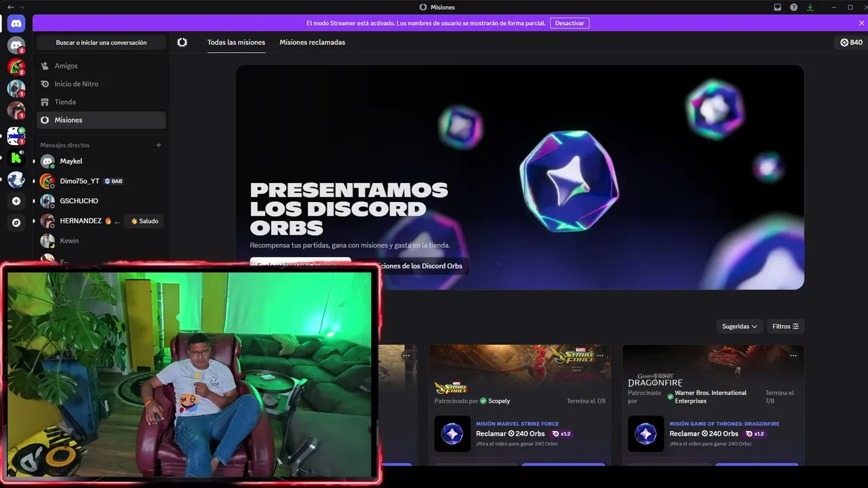Click the Marvel Strike Force logo
Viewport: 868px width, 488px height.
452,388
